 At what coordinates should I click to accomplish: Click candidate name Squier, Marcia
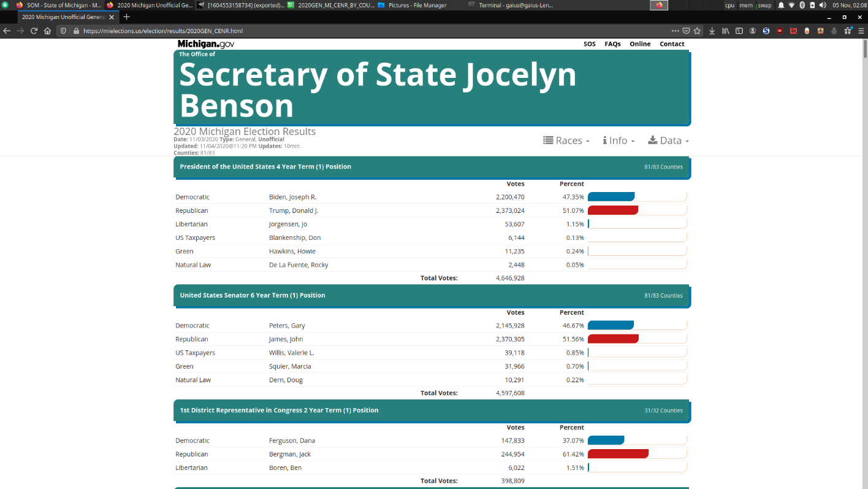pyautogui.click(x=290, y=366)
